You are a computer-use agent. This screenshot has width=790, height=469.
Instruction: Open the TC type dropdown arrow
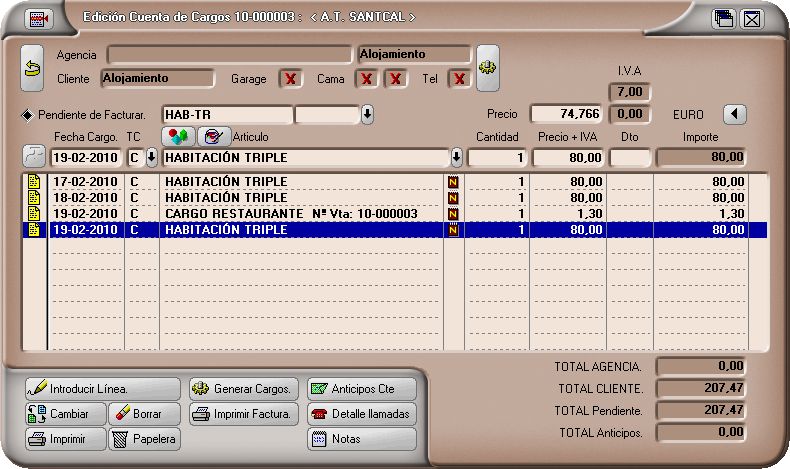pos(151,157)
